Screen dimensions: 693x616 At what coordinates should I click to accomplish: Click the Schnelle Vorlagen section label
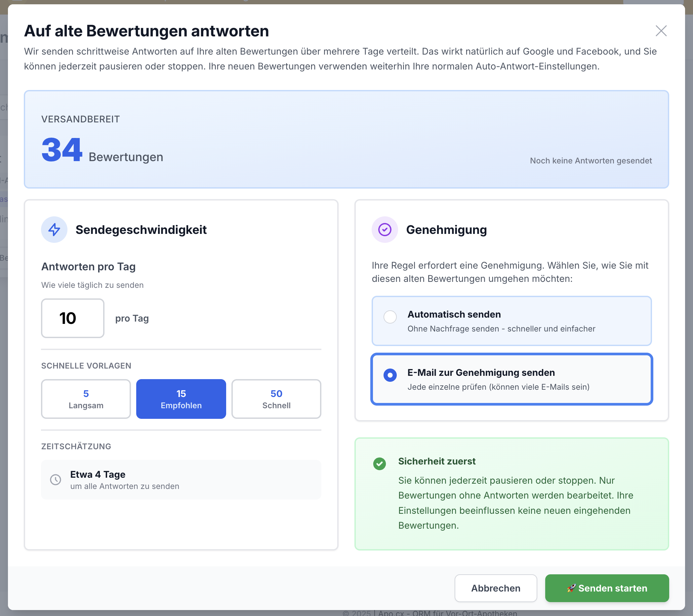(86, 366)
